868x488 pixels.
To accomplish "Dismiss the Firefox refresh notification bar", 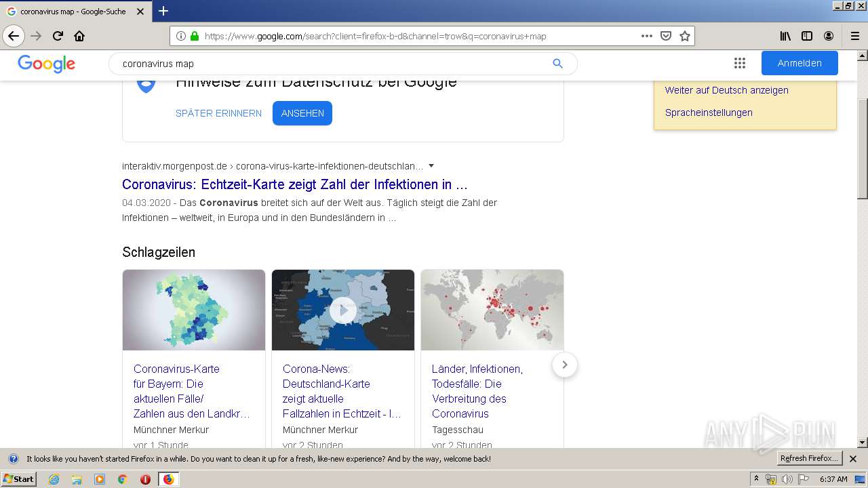I will [x=853, y=459].
